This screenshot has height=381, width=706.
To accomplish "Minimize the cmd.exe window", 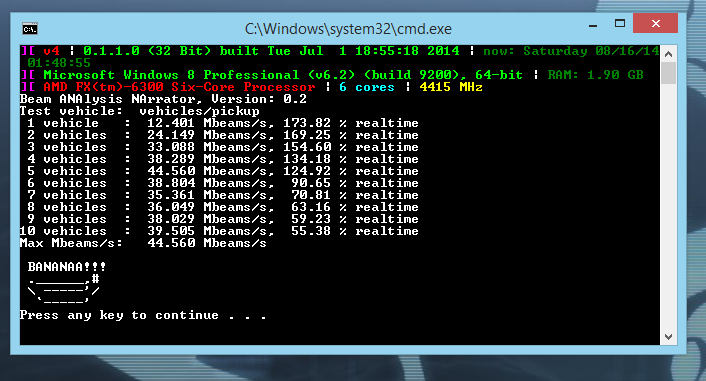I will 593,25.
